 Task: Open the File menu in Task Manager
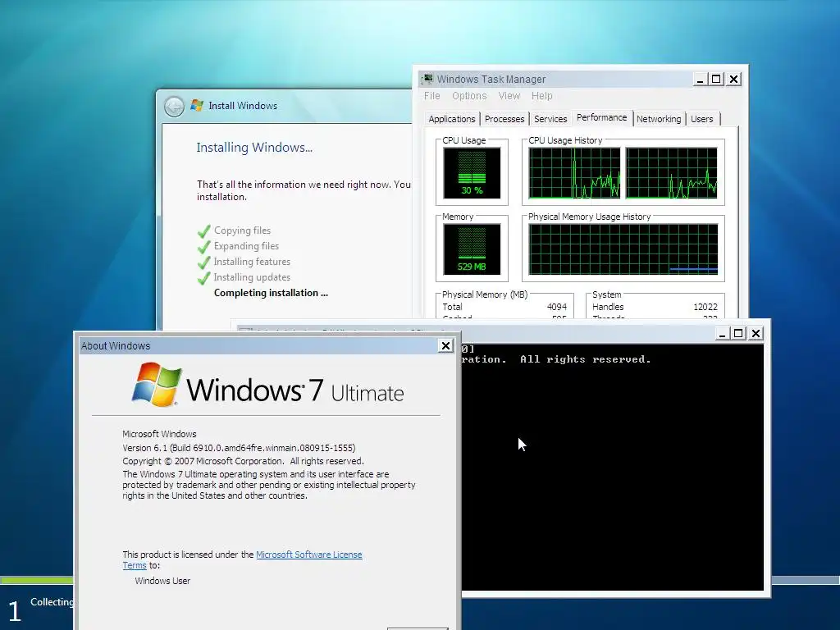(431, 96)
